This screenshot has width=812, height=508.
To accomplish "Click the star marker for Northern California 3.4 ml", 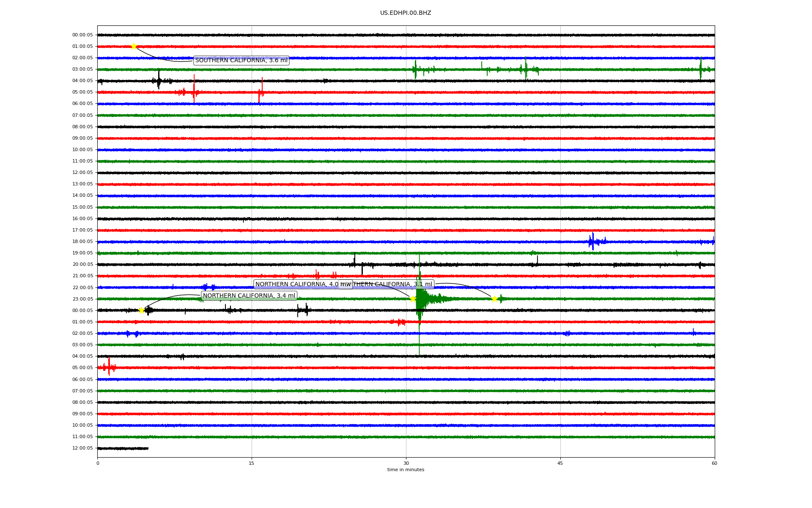I will click(x=141, y=310).
